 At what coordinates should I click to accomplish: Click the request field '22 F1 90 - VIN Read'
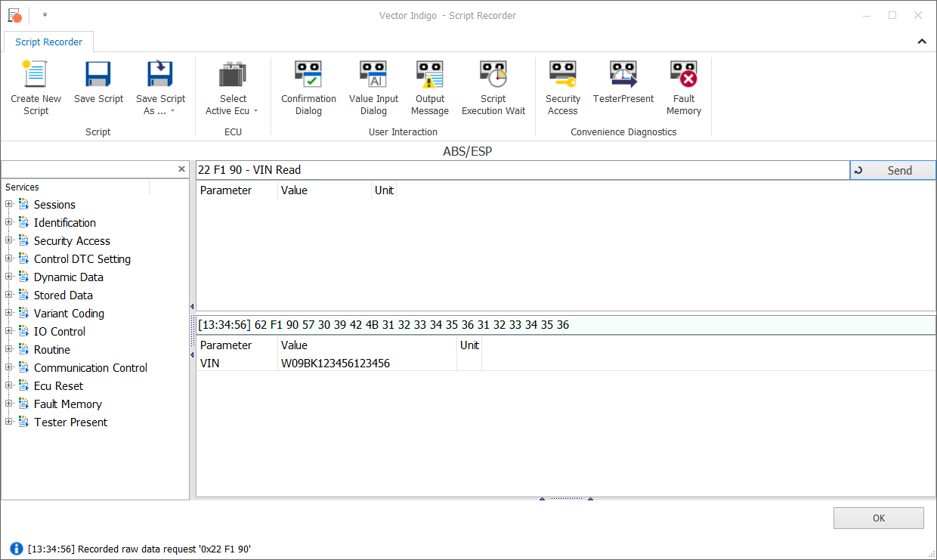tap(522, 170)
